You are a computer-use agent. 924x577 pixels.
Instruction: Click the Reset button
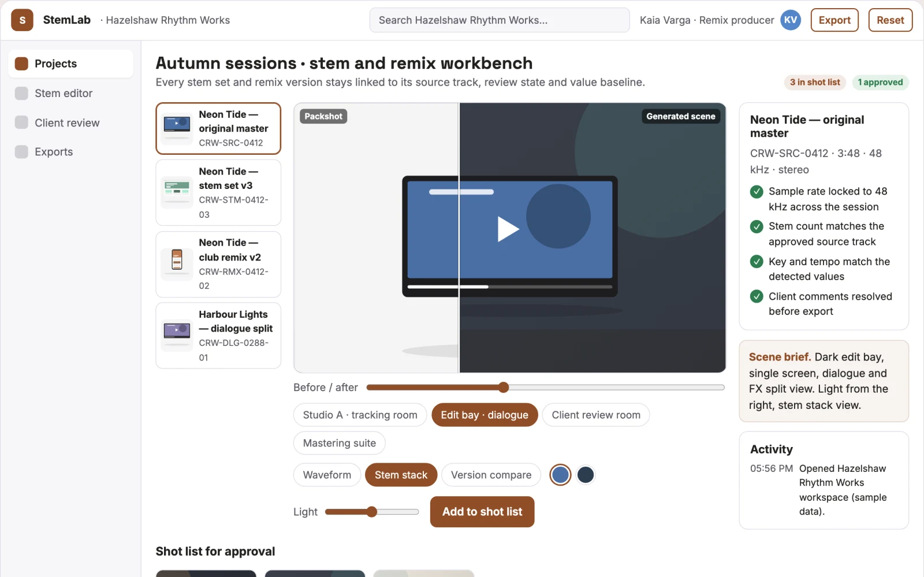891,20
